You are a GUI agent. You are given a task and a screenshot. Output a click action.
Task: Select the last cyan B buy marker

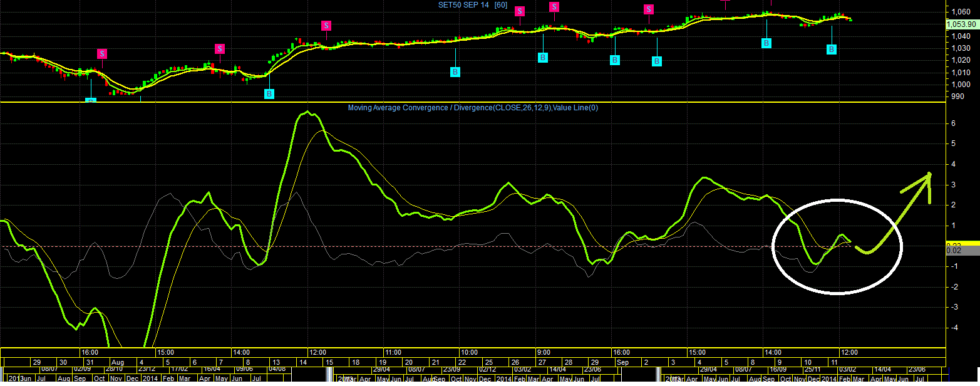click(832, 49)
